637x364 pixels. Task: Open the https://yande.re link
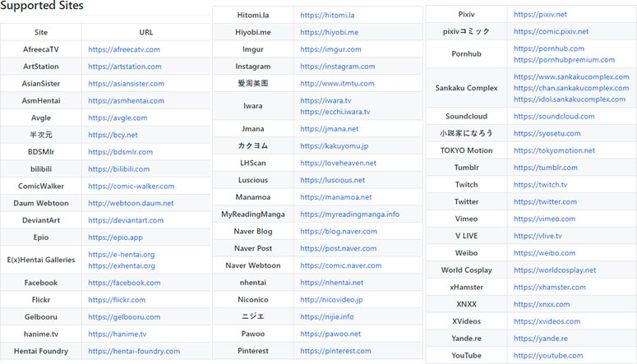(x=541, y=338)
